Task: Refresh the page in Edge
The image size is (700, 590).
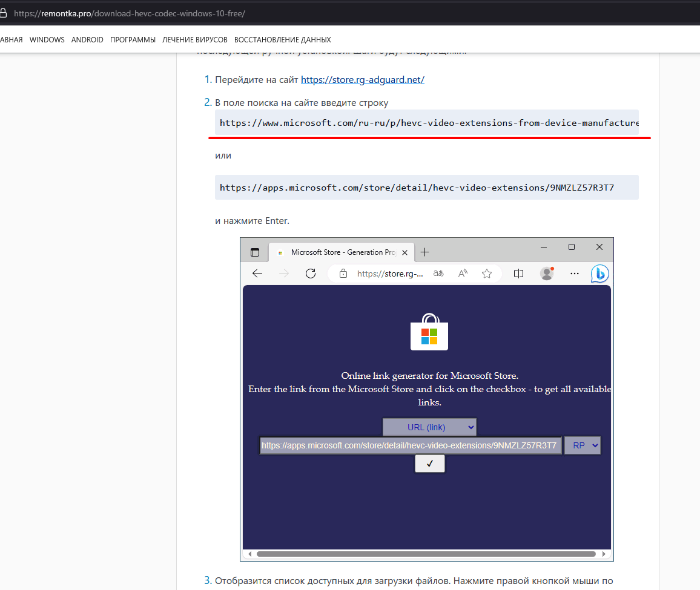Action: [311, 274]
